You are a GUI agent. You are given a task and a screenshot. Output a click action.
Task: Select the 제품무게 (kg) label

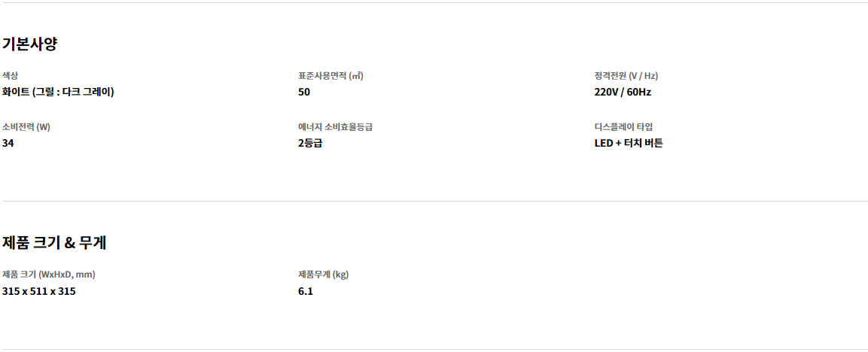point(323,275)
